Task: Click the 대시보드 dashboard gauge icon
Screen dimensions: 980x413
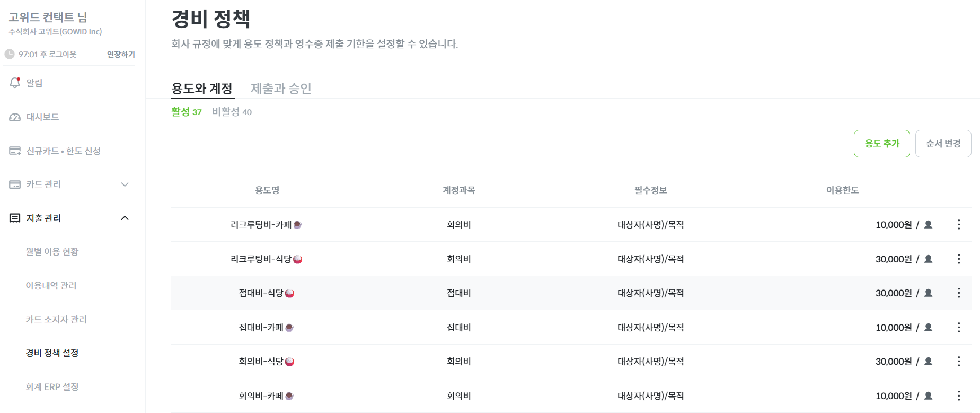Action: [15, 117]
